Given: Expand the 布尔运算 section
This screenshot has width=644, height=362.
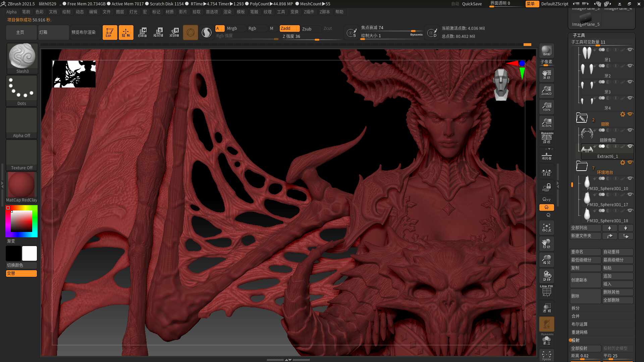Looking at the screenshot, I should click(x=579, y=324).
